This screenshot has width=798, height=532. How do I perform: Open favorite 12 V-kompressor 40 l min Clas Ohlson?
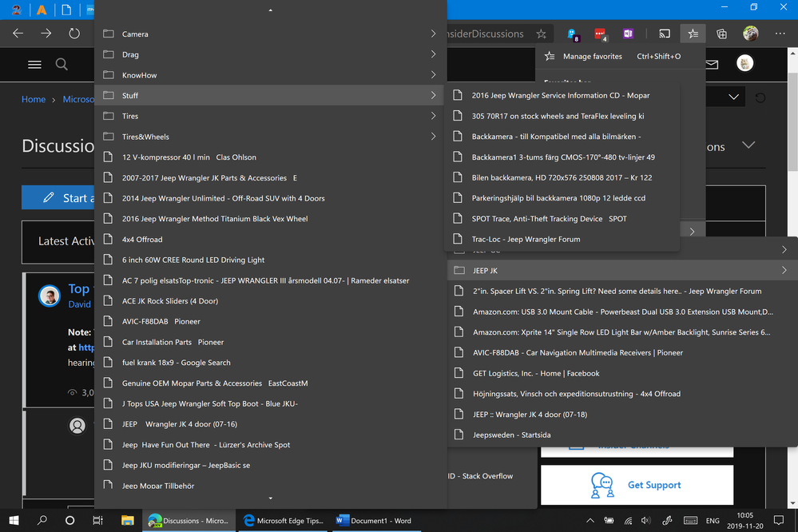(270, 157)
